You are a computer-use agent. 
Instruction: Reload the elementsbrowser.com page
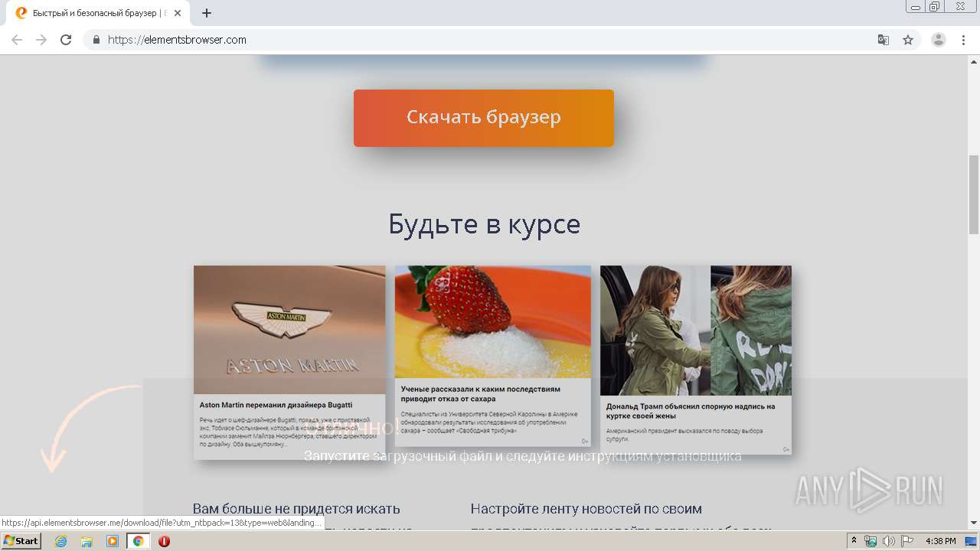[x=66, y=40]
